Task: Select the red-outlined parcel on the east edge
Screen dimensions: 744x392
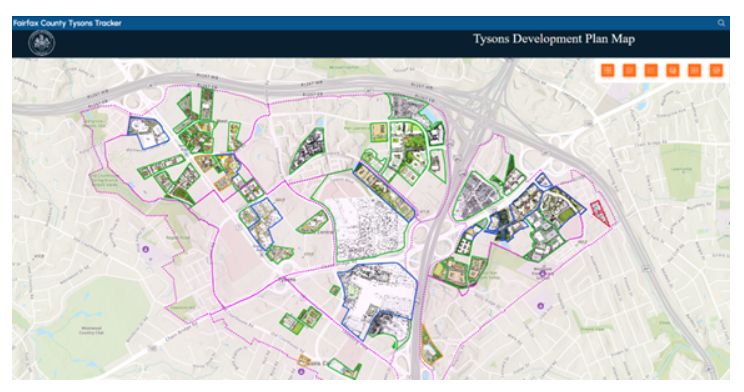Action: tap(601, 213)
